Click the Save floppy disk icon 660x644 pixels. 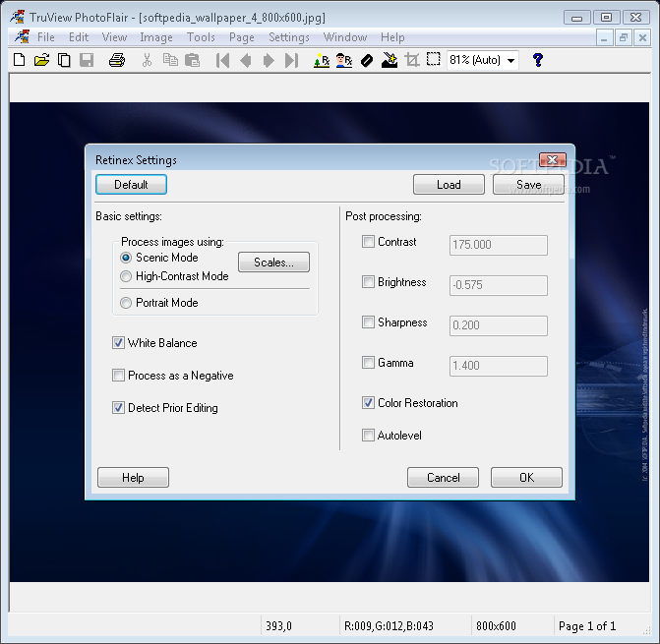coord(87,60)
